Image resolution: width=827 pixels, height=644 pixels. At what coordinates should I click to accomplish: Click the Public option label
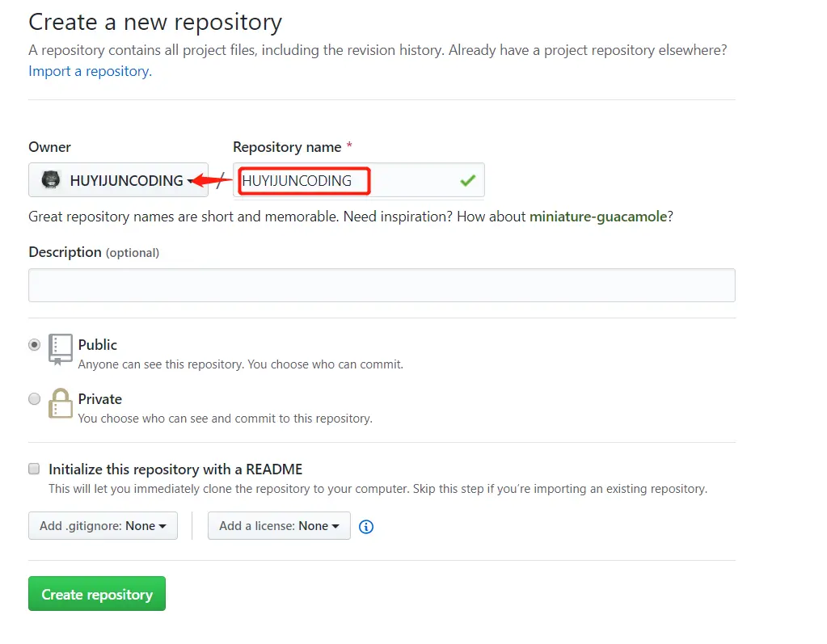pyautogui.click(x=98, y=344)
